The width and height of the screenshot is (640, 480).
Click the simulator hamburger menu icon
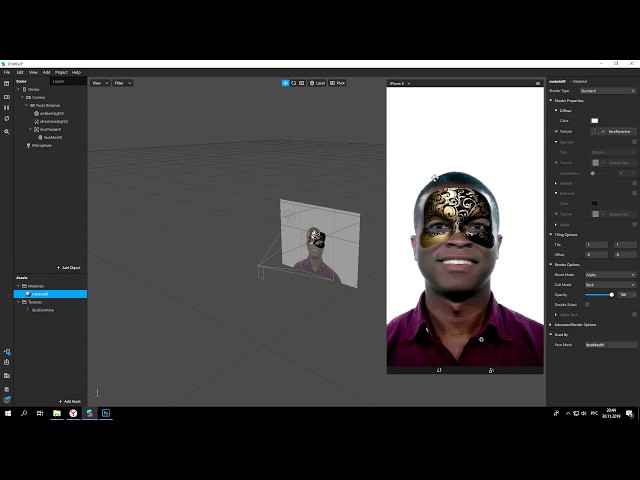(539, 83)
